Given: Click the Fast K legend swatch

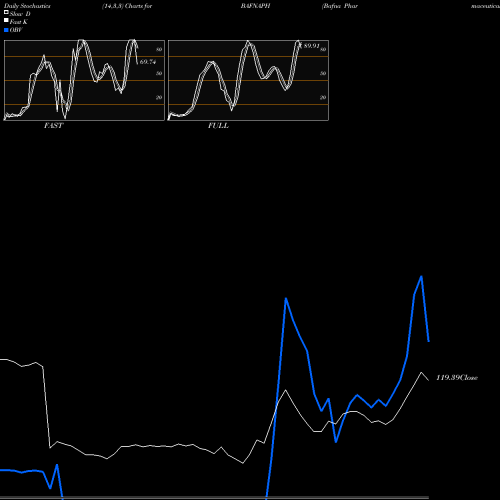Looking at the screenshot, I should coord(6,21).
